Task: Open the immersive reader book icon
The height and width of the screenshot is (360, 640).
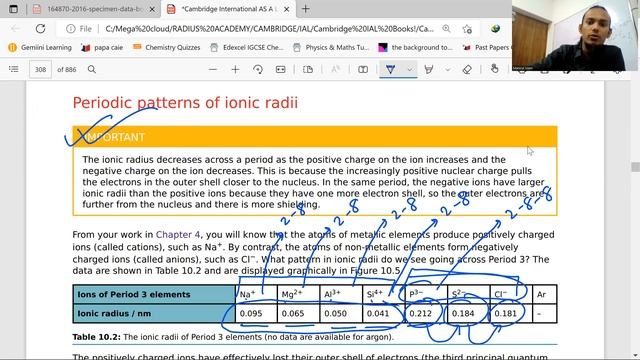Action: [363, 69]
